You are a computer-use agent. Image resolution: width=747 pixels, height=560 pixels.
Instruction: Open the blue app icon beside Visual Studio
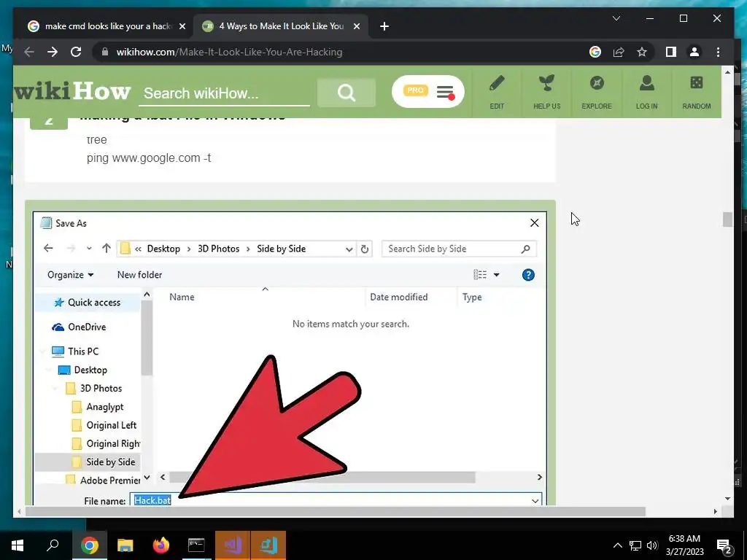click(x=268, y=545)
